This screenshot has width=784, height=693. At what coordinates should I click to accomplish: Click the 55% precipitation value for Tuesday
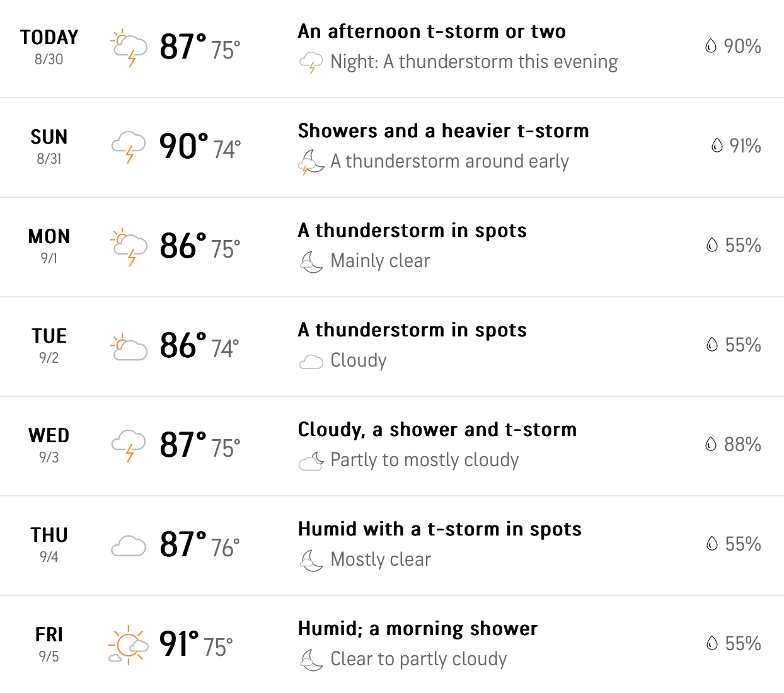[x=743, y=345]
